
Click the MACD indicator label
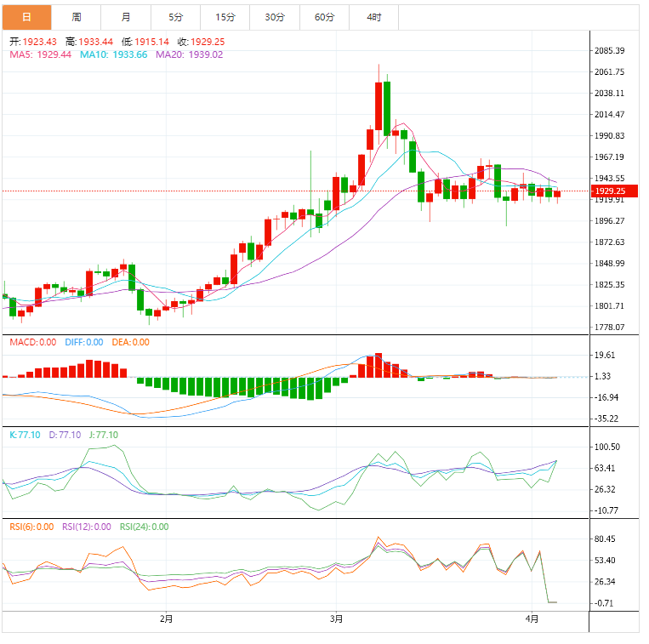click(32, 342)
